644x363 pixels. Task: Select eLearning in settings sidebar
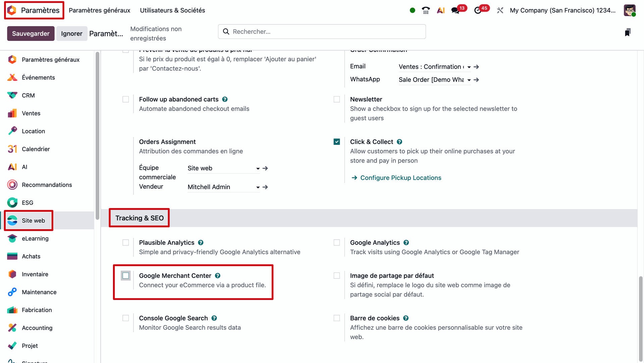point(35,238)
